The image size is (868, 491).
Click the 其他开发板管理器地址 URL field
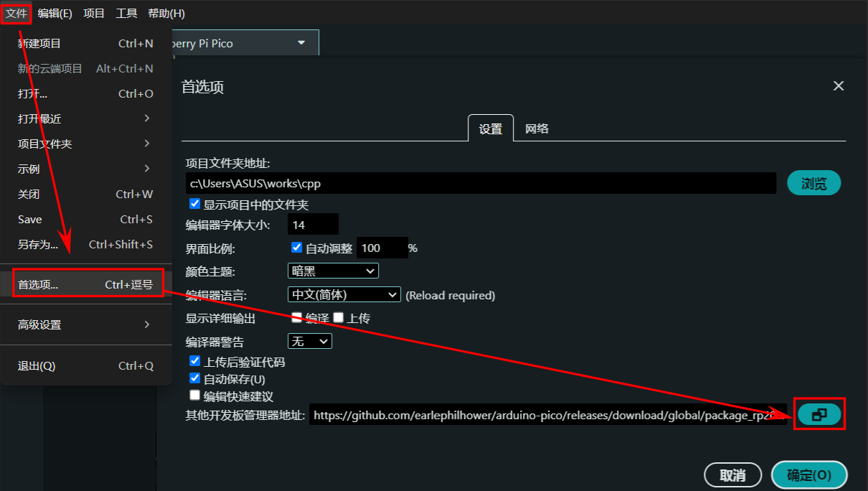pyautogui.click(x=548, y=414)
